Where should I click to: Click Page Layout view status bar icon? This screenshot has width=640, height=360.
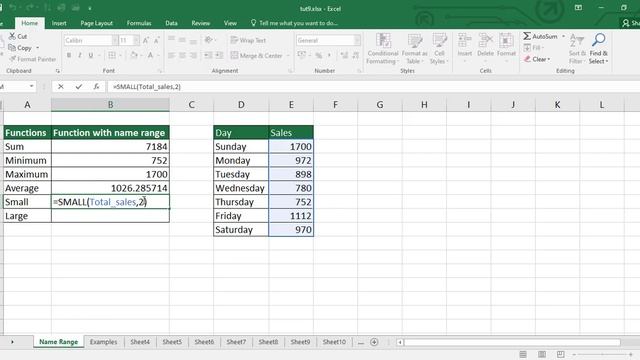(542, 354)
